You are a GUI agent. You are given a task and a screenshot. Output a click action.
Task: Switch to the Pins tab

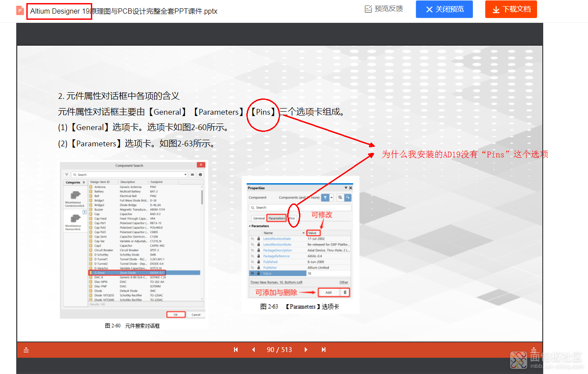292,218
